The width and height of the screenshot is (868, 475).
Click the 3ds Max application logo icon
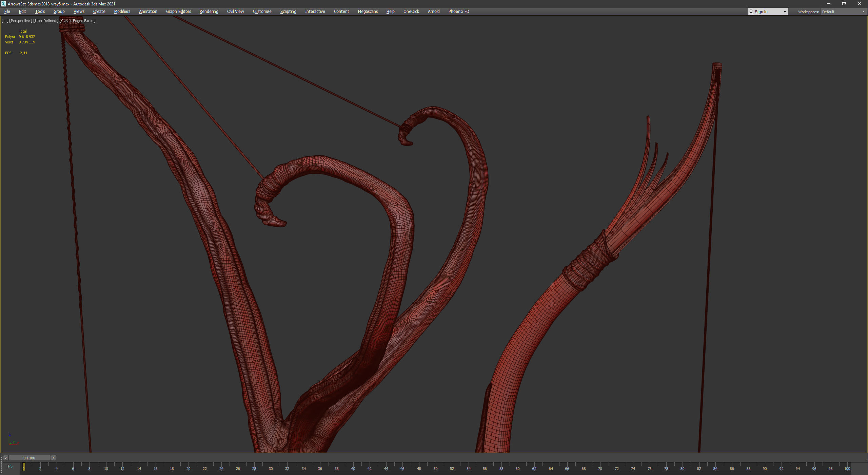[x=3, y=4]
